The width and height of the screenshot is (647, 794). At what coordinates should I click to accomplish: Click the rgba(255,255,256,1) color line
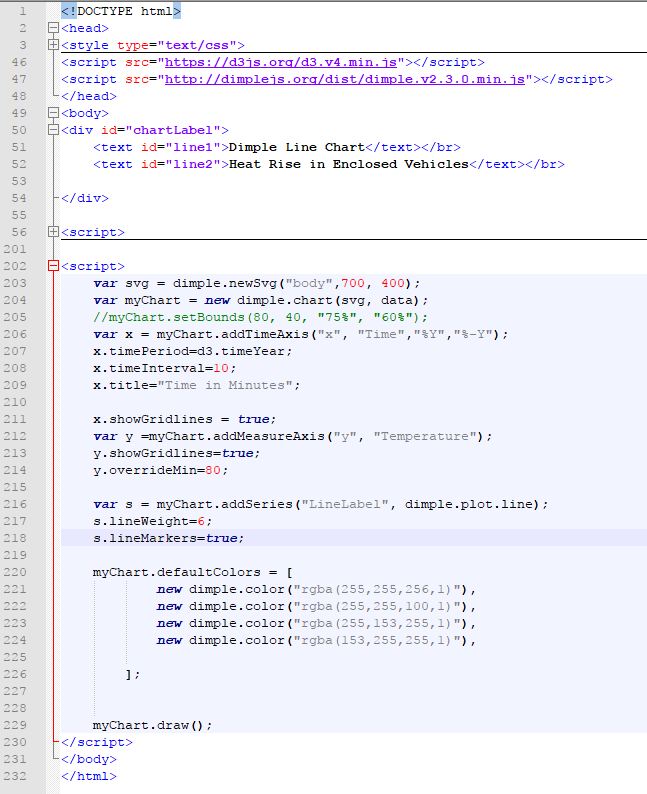point(316,589)
